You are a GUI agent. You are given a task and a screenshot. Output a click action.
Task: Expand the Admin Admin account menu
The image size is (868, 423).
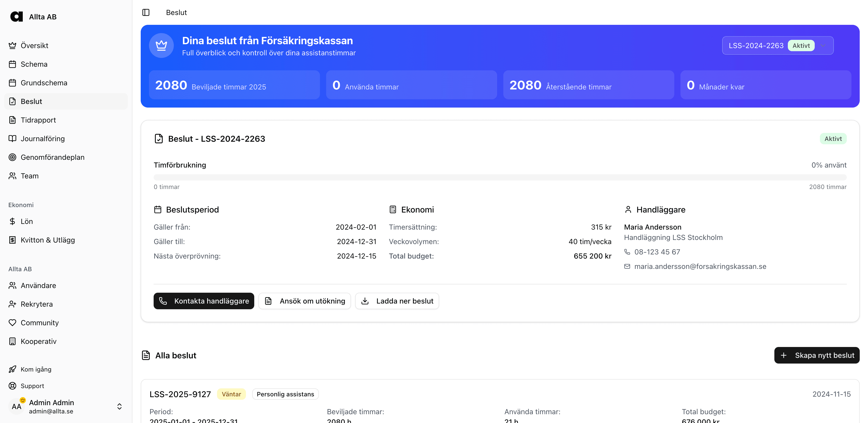pos(119,406)
